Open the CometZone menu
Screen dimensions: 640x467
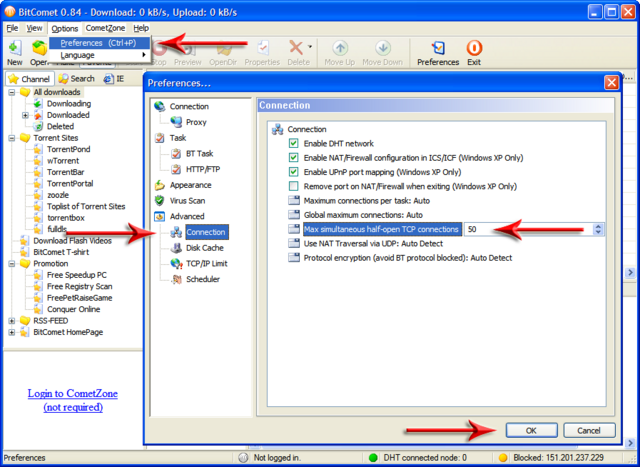(105, 28)
